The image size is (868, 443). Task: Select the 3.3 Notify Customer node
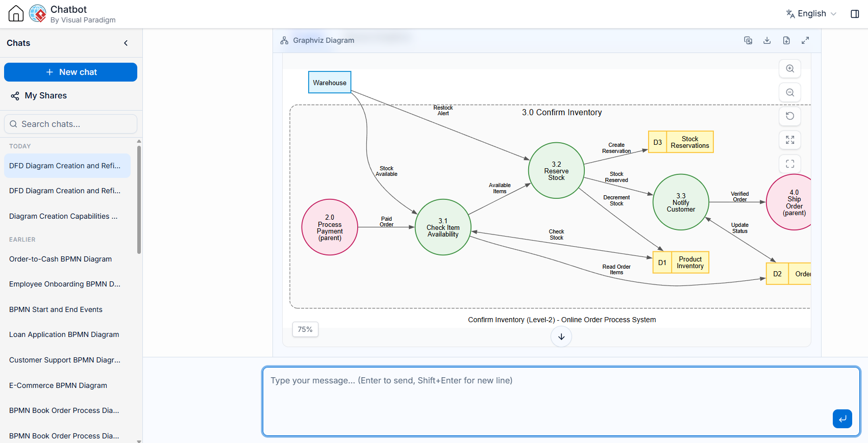coord(681,202)
